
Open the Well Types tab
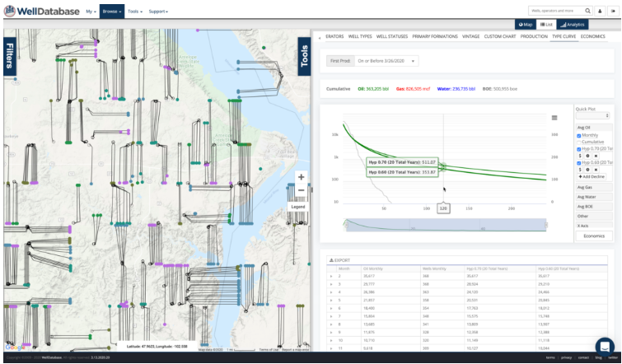point(360,36)
